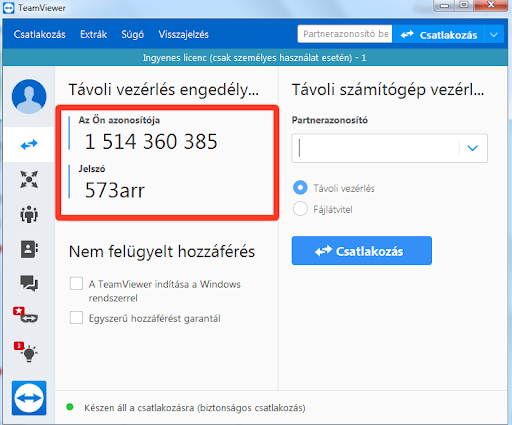
Task: Click the large blue Csatlakozás button
Action: 362,251
